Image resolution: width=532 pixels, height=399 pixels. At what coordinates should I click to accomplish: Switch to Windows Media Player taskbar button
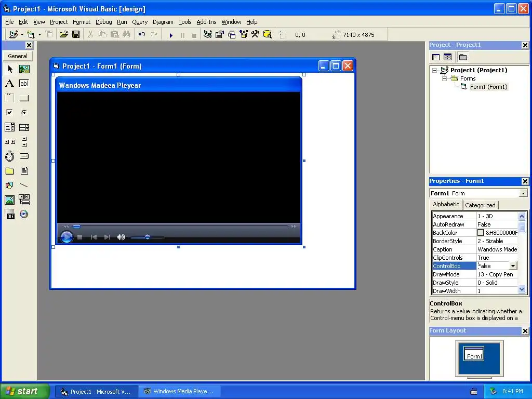[179, 391]
